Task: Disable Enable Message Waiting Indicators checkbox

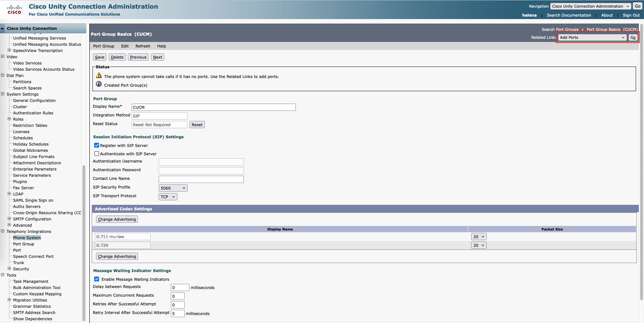Action: [x=97, y=279]
